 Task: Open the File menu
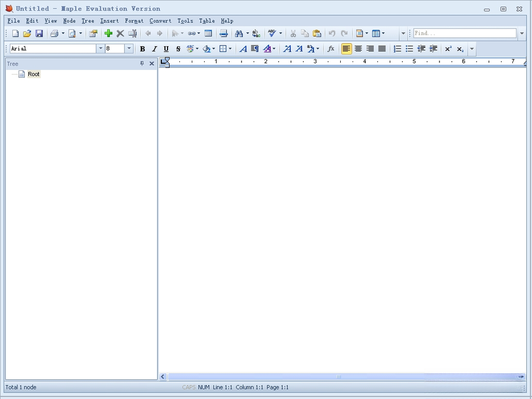pos(13,21)
